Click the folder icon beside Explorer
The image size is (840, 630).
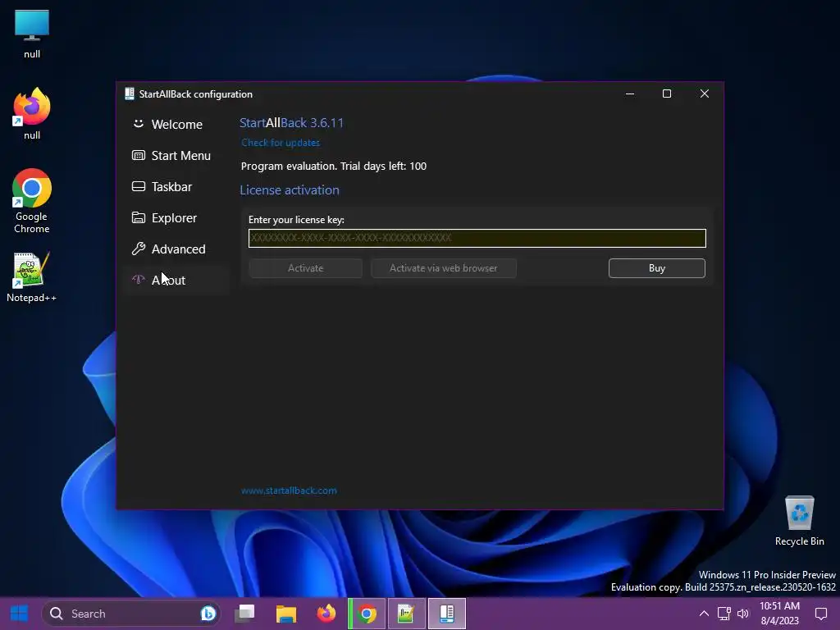pos(138,217)
